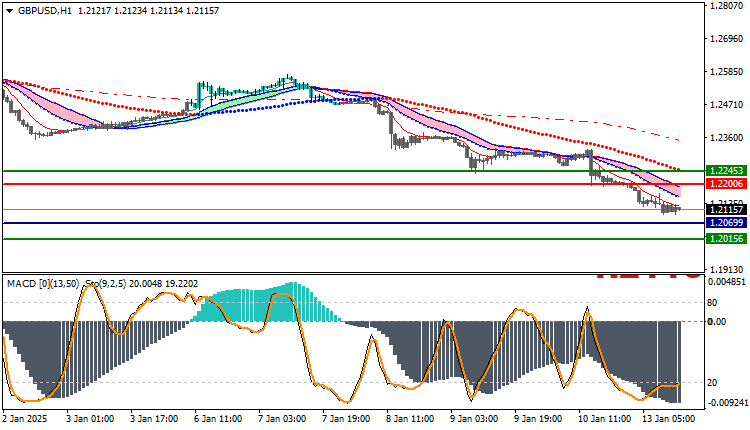Click the current price label 1.21157

[726, 209]
